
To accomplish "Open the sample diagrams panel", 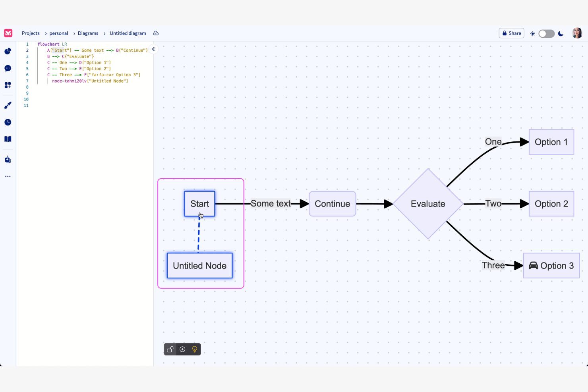I will coord(8,85).
